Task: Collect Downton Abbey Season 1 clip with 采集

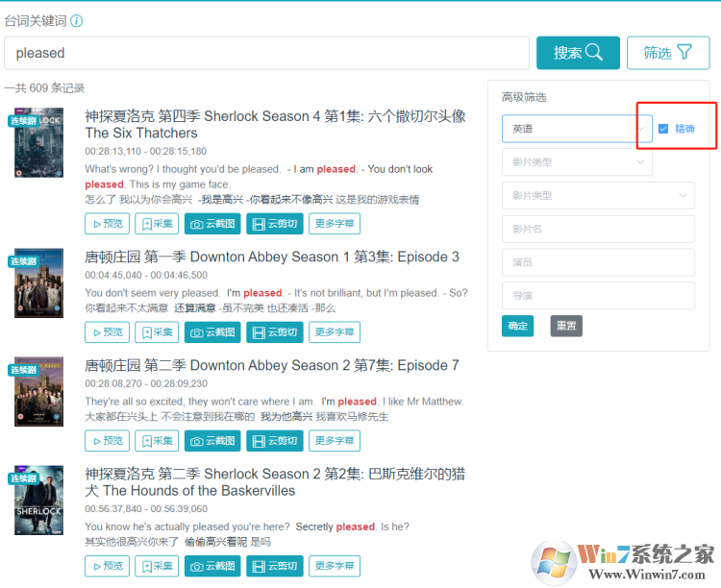Action: [x=157, y=332]
